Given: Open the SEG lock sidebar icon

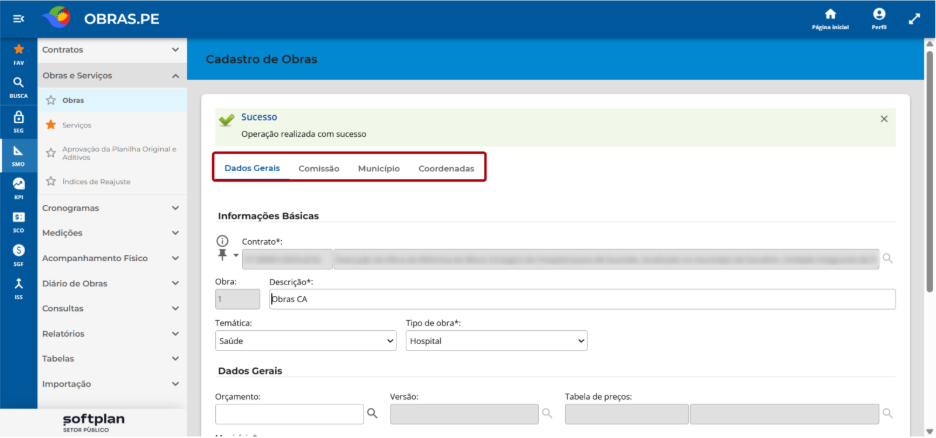Looking at the screenshot, I should pos(19,121).
